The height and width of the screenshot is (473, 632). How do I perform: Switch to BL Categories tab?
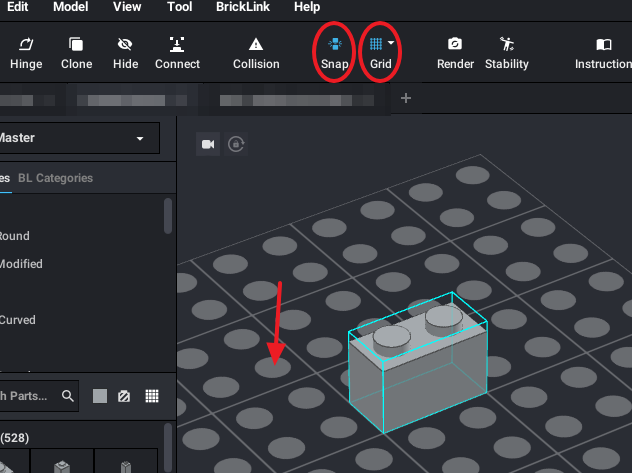[x=56, y=178]
